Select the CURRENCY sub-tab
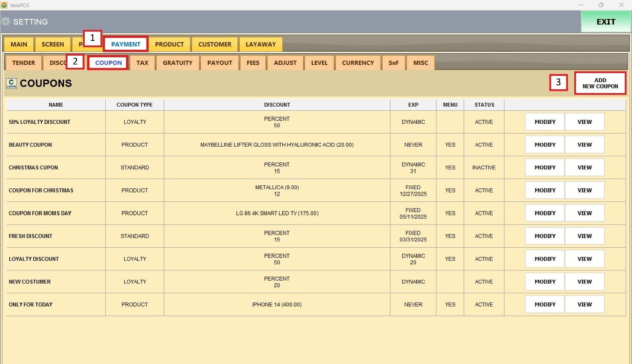632x364 pixels. (x=358, y=63)
